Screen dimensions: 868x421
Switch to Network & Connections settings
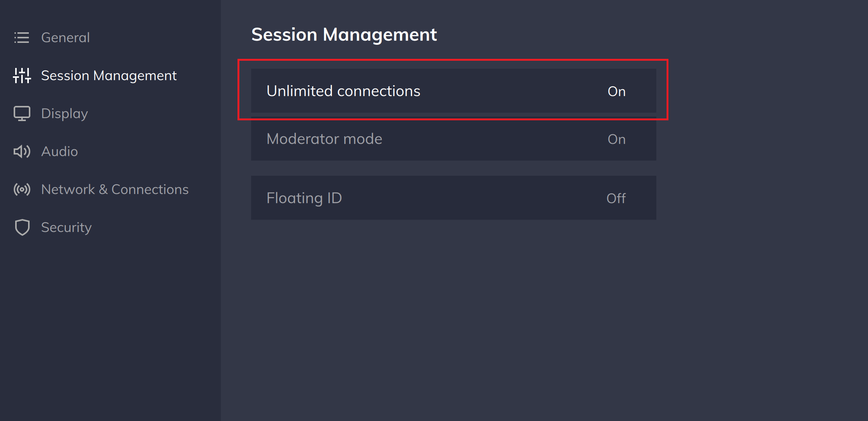(115, 189)
